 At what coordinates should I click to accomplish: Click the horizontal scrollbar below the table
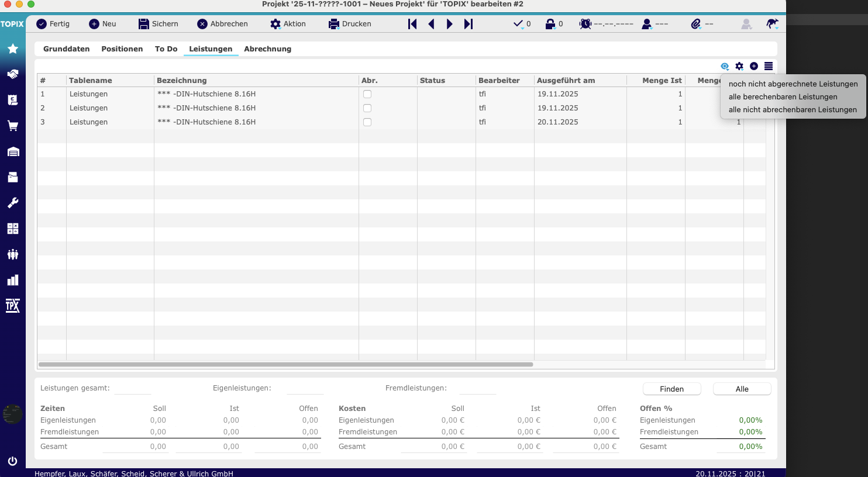coord(286,364)
